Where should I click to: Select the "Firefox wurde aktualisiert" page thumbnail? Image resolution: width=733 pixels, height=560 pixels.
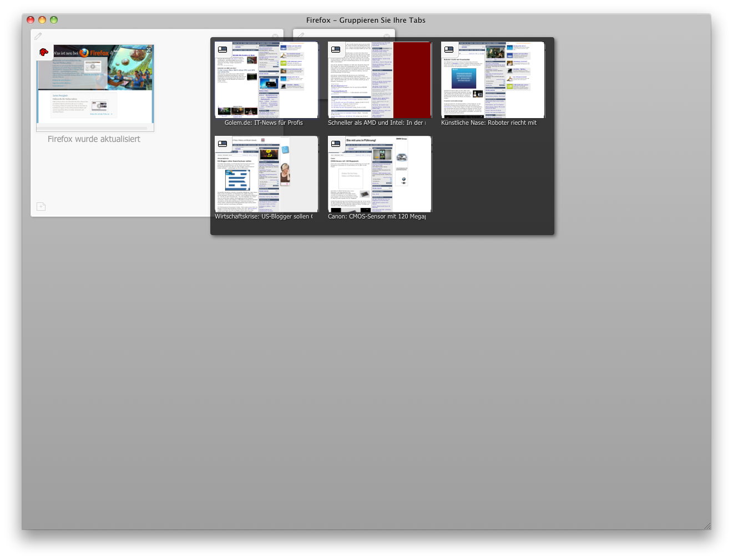click(x=94, y=86)
